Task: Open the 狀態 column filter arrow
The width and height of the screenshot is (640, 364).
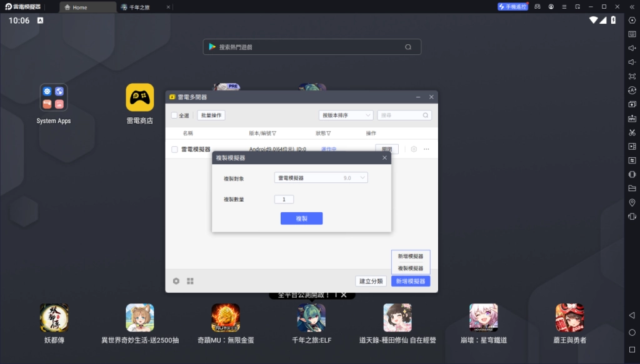Action: coord(329,134)
